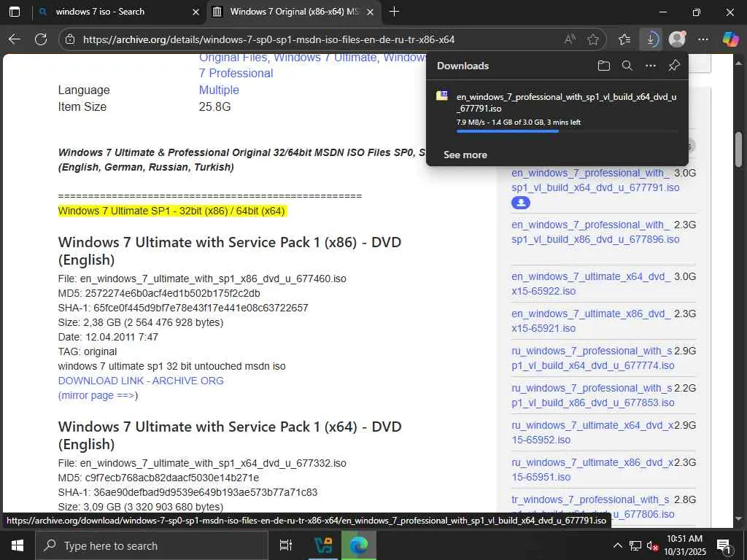Click the downloading ISO file icon
The width and height of the screenshot is (747, 560).
tap(442, 96)
